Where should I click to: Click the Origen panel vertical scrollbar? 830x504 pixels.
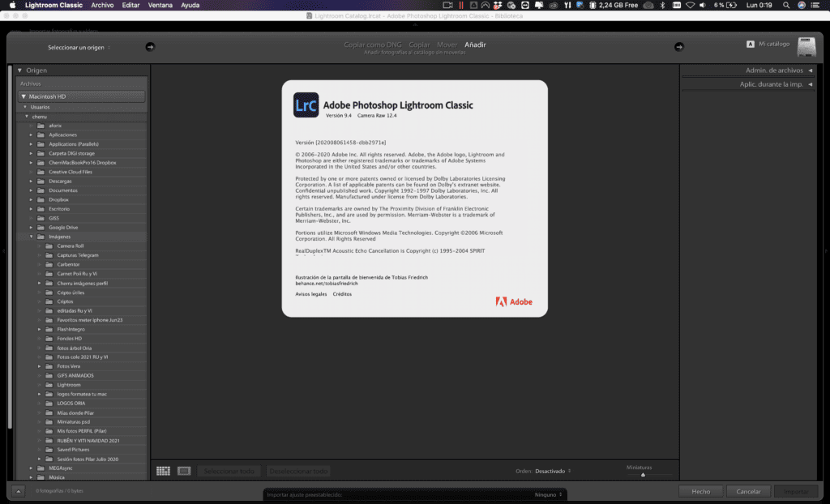coord(10,249)
